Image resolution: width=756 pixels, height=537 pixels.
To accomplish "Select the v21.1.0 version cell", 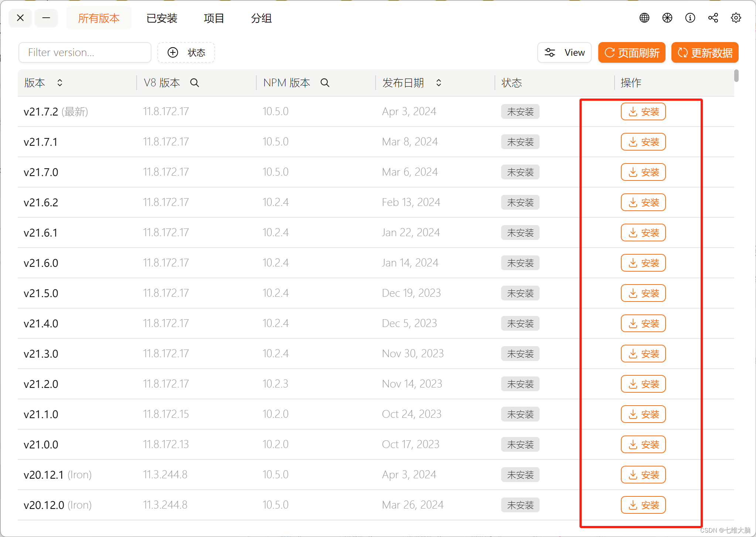I will (41, 414).
